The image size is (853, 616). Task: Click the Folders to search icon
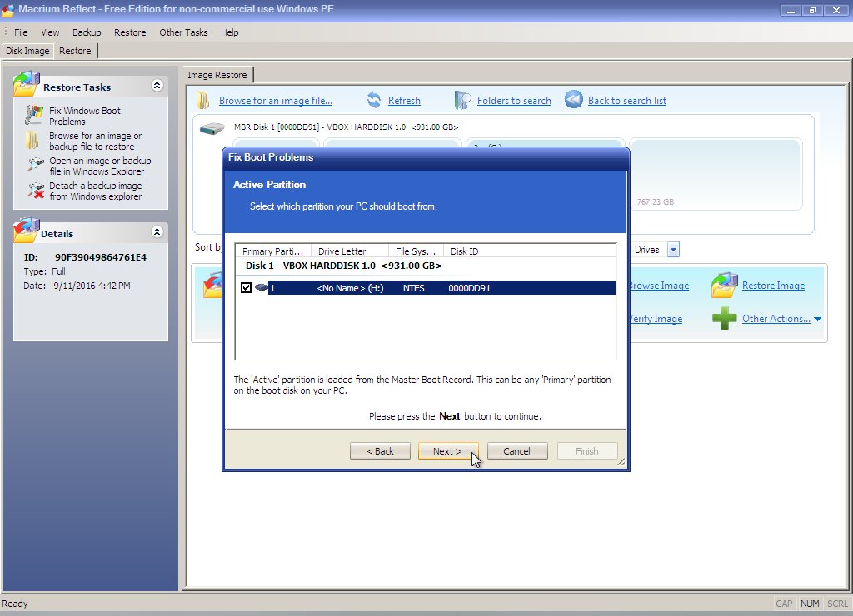[462, 101]
